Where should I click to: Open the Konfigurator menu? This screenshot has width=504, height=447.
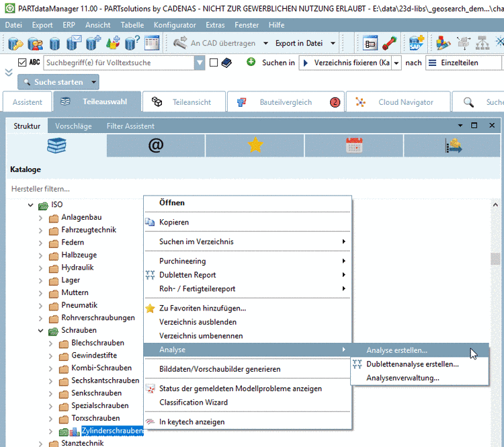coord(175,25)
